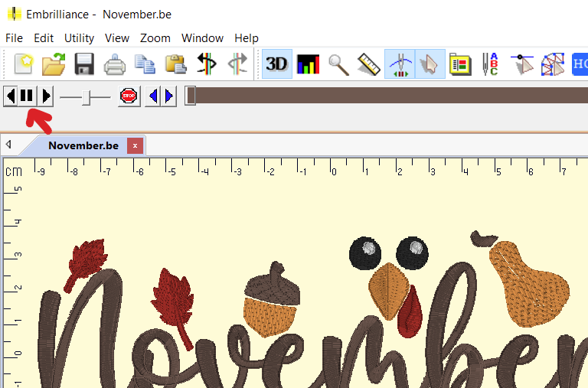The height and width of the screenshot is (388, 588).
Task: Expand the View menu
Action: (x=117, y=38)
